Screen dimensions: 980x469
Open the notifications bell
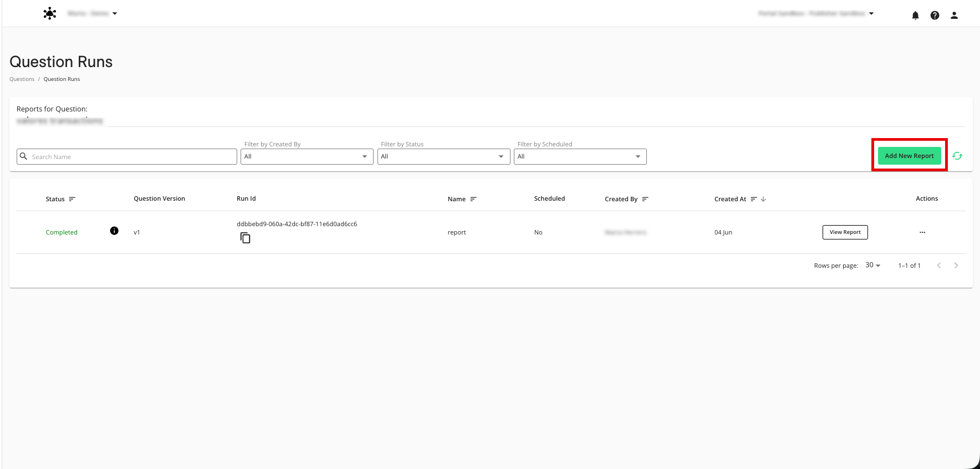(915, 16)
